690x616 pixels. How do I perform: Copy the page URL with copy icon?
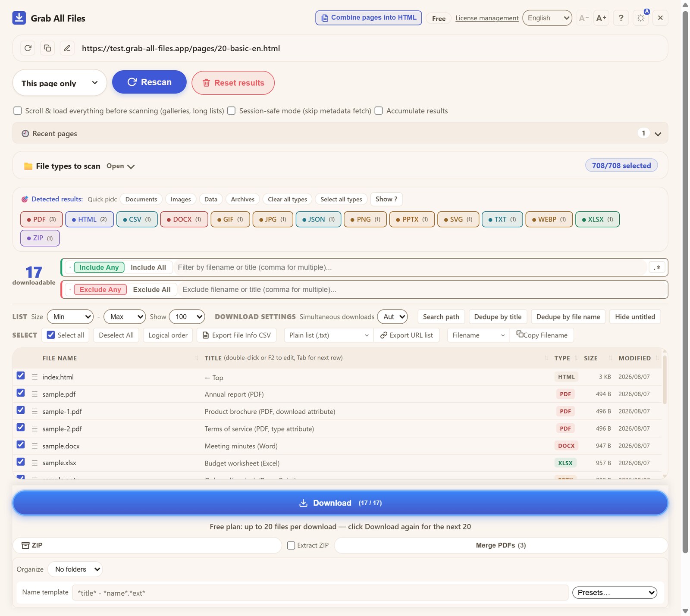pos(47,48)
